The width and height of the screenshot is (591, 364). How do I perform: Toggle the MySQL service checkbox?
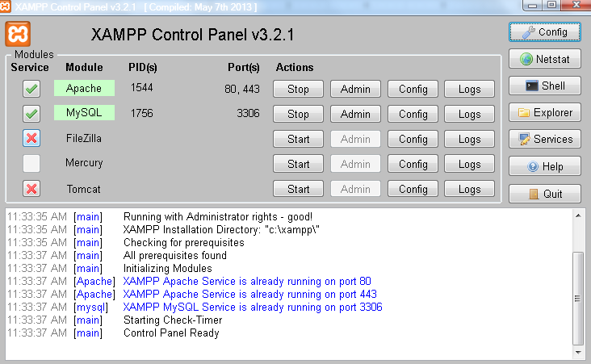31,114
